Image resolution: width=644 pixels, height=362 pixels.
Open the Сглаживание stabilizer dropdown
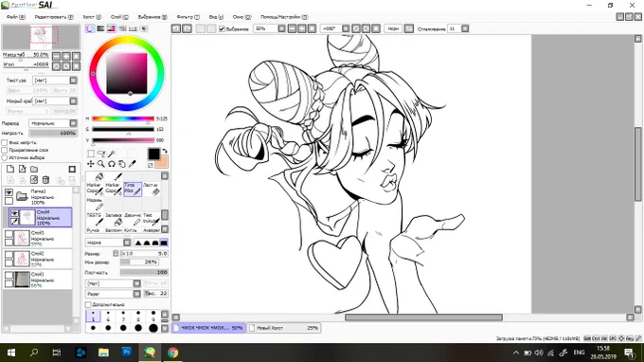[x=465, y=28]
